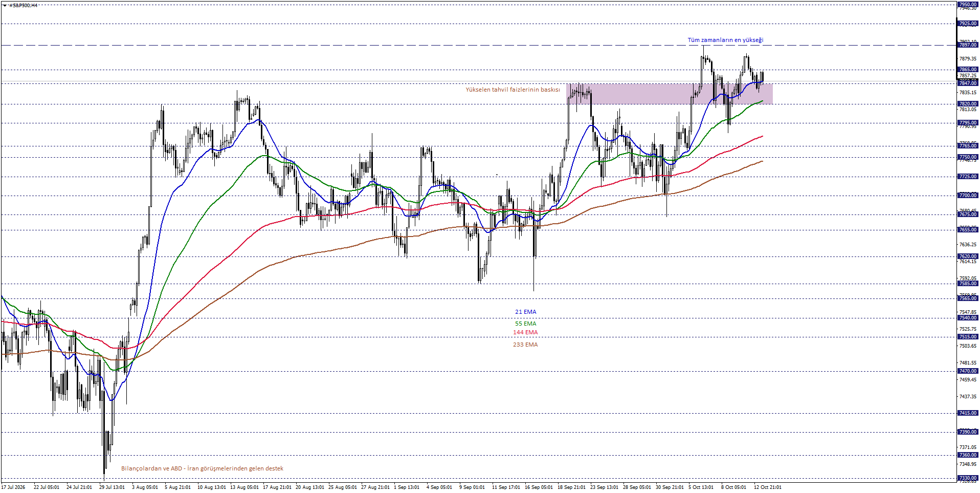
Task: Select the 'Yükselen tahvil faizlerinin baskısı' annotation
Action: point(513,90)
